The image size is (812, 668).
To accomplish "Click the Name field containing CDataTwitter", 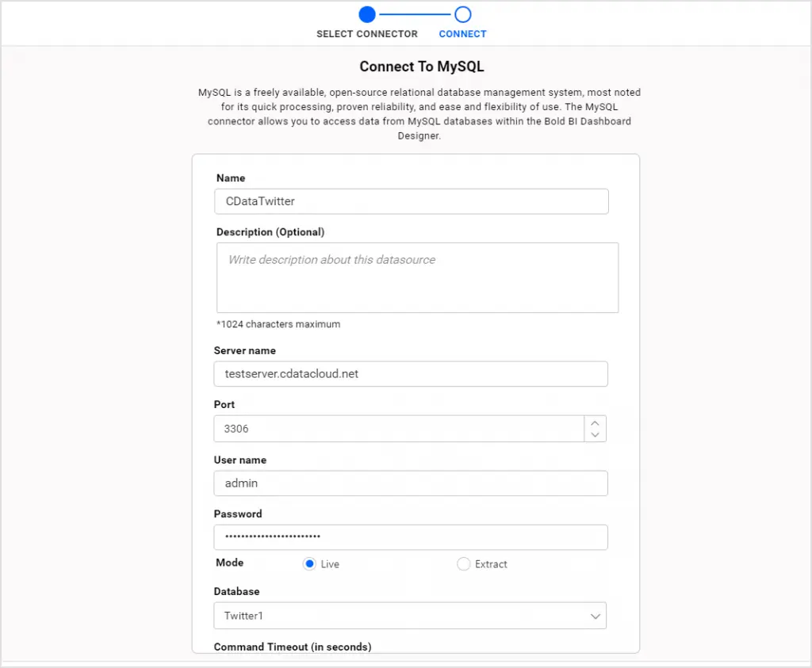I will tap(411, 201).
